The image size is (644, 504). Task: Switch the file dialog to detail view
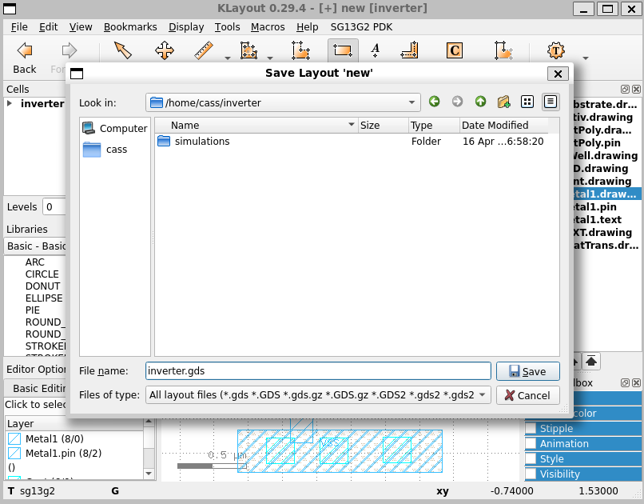pyautogui.click(x=550, y=102)
